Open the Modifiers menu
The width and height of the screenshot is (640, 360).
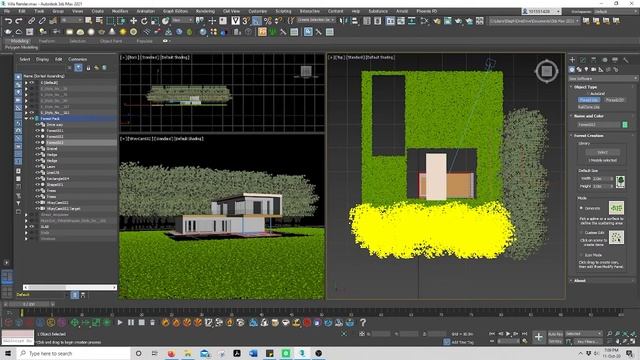click(120, 11)
